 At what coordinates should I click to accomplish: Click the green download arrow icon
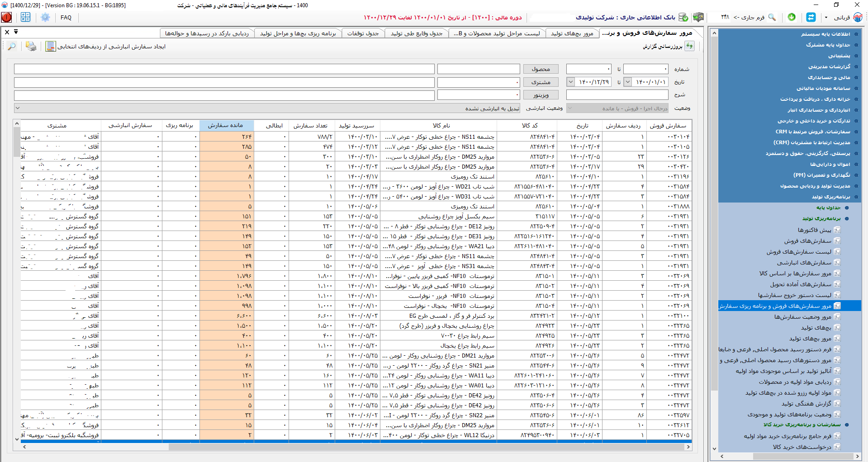792,17
